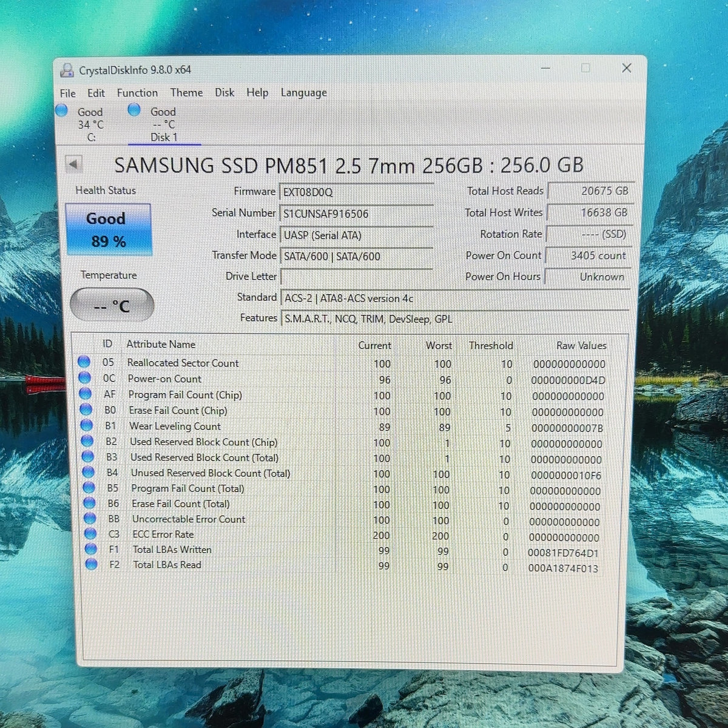Screen dimensions: 728x728
Task: Open the Function menu
Action: [137, 93]
